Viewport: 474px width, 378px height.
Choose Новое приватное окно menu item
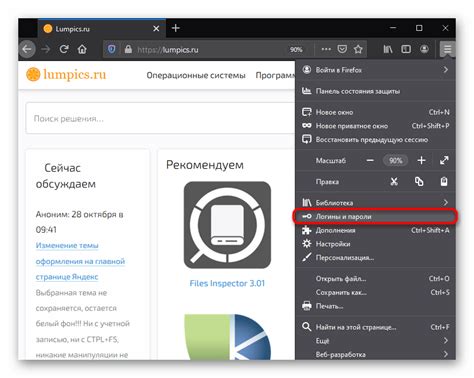pos(375,126)
